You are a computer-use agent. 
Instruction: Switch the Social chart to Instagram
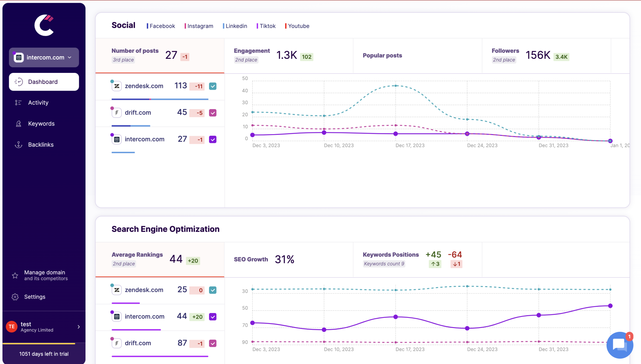click(x=199, y=26)
